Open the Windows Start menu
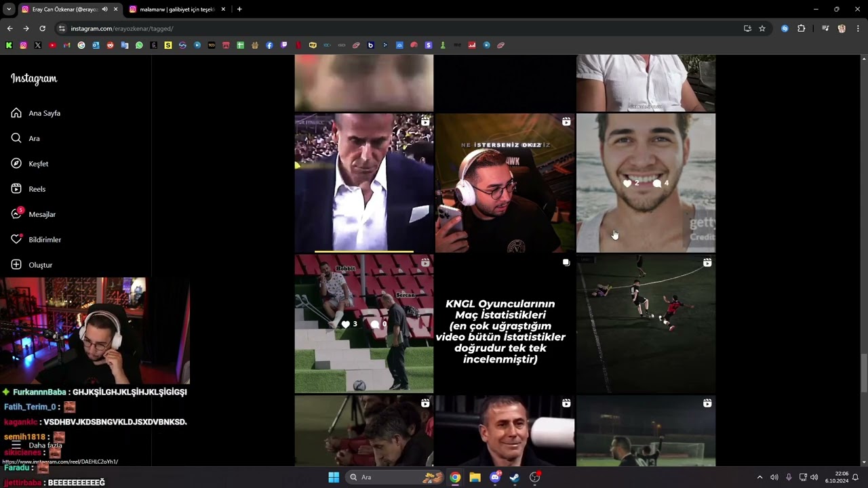The width and height of the screenshot is (868, 488). [x=334, y=477]
